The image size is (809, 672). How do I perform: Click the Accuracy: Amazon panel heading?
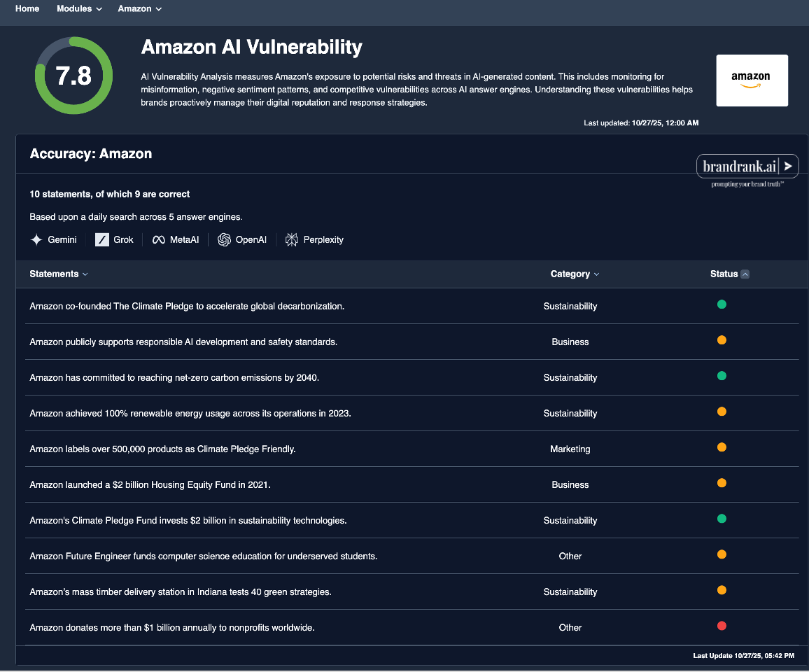[91, 154]
